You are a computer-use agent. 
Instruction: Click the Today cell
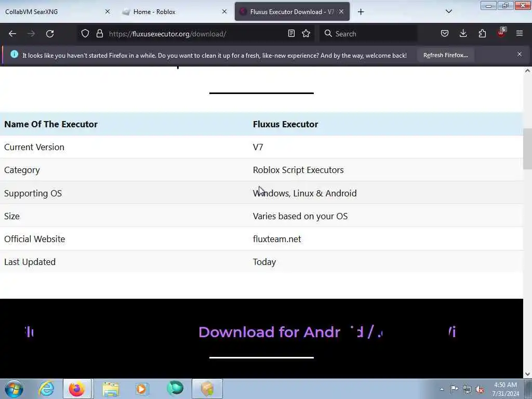264,262
